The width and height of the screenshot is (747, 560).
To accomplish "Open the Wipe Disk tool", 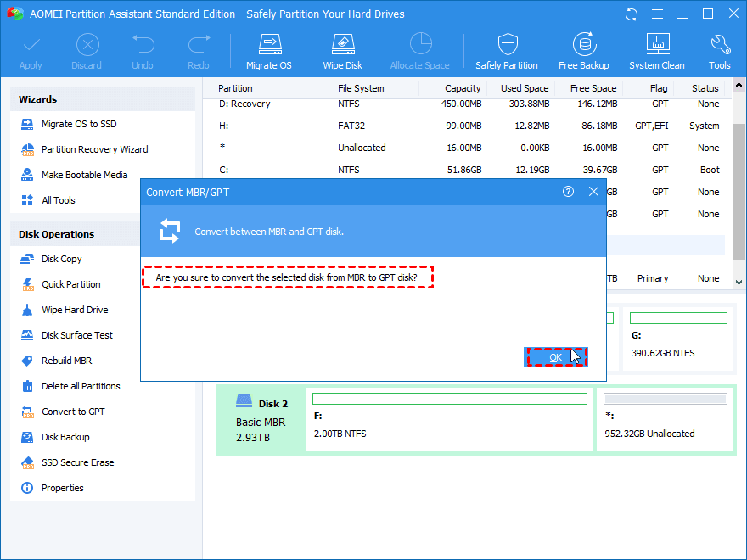I will pyautogui.click(x=342, y=51).
